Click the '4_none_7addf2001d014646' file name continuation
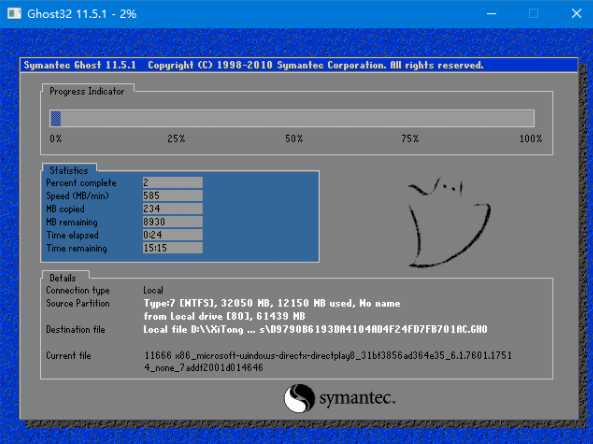This screenshot has height=444, width=593. 203,368
